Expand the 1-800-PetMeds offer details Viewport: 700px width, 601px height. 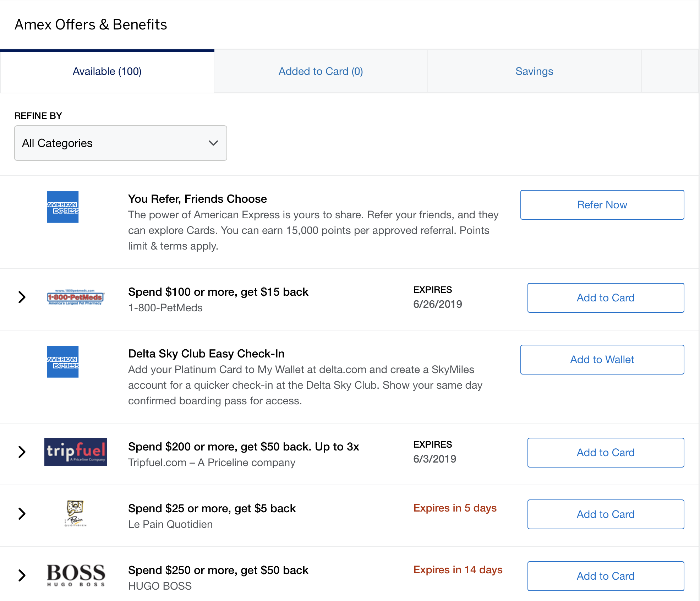[22, 297]
